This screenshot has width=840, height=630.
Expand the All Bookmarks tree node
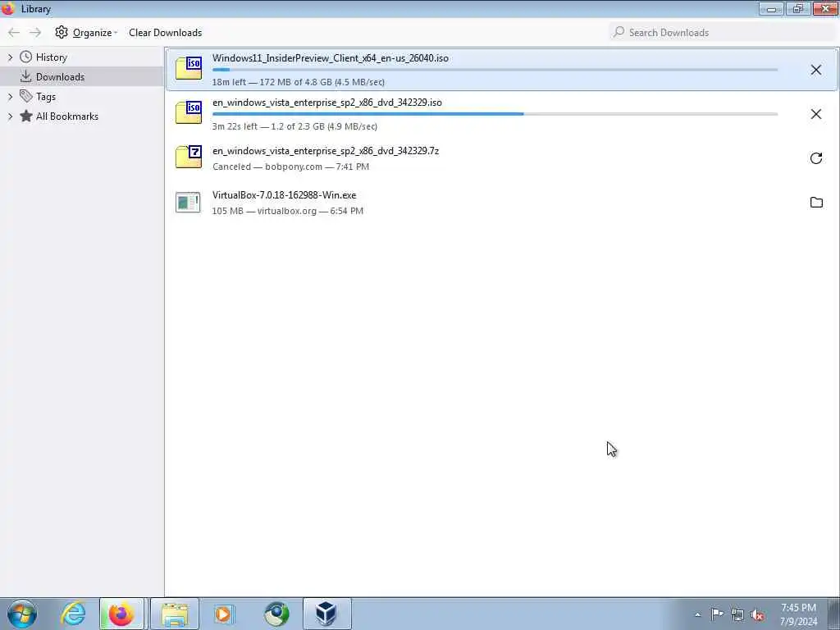[x=10, y=116]
